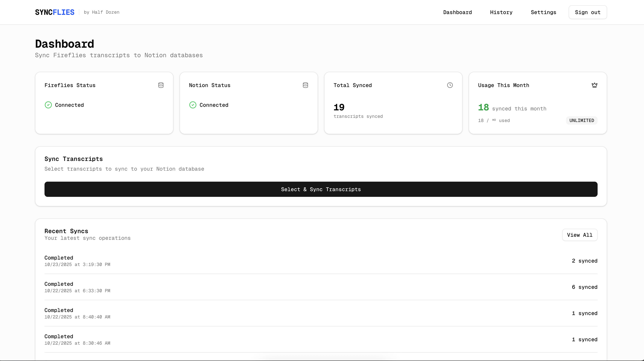
Task: Go to the History page
Action: pos(501,12)
